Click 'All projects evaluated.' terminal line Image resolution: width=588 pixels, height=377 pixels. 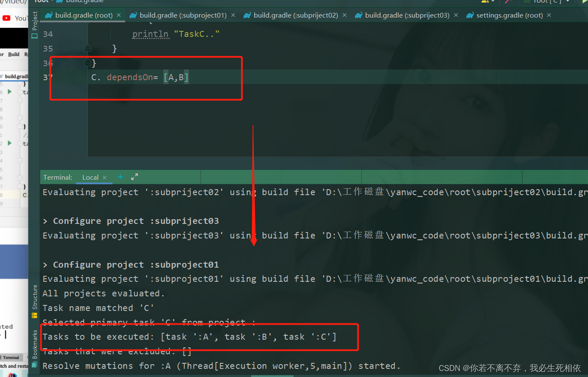click(104, 293)
